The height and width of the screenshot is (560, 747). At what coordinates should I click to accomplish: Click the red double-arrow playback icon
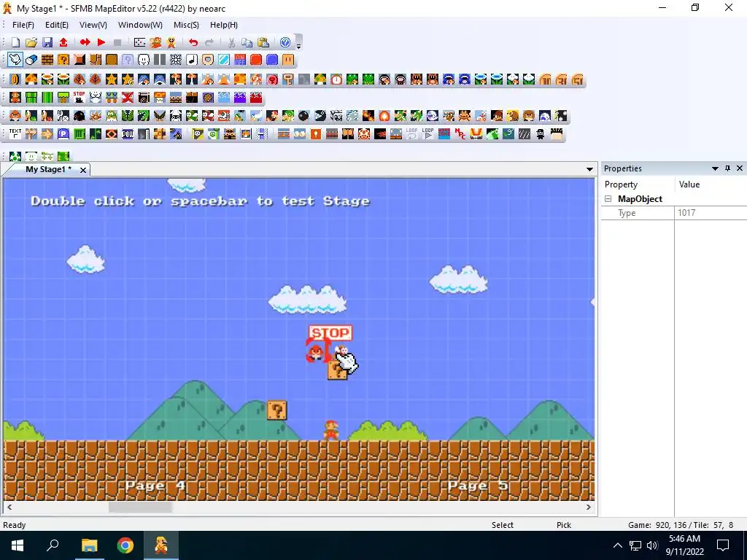click(85, 42)
